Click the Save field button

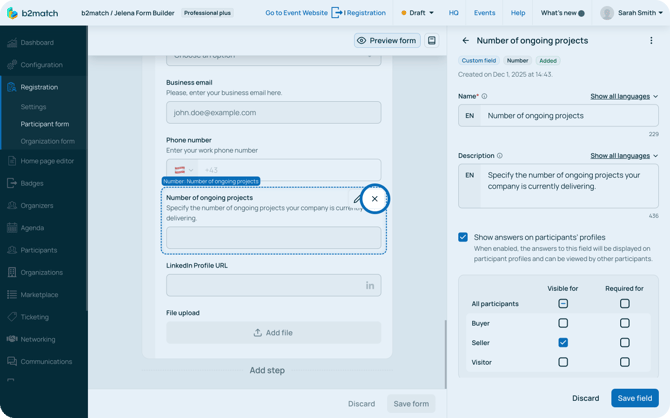[634, 398]
